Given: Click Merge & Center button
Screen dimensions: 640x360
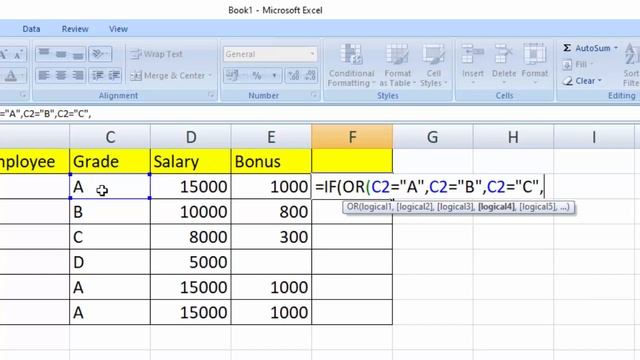Looking at the screenshot, I should [168, 76].
